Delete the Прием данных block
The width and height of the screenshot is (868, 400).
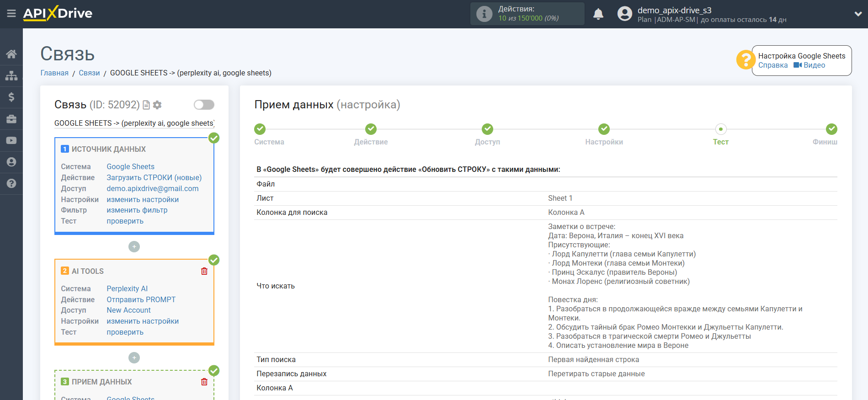(x=204, y=382)
